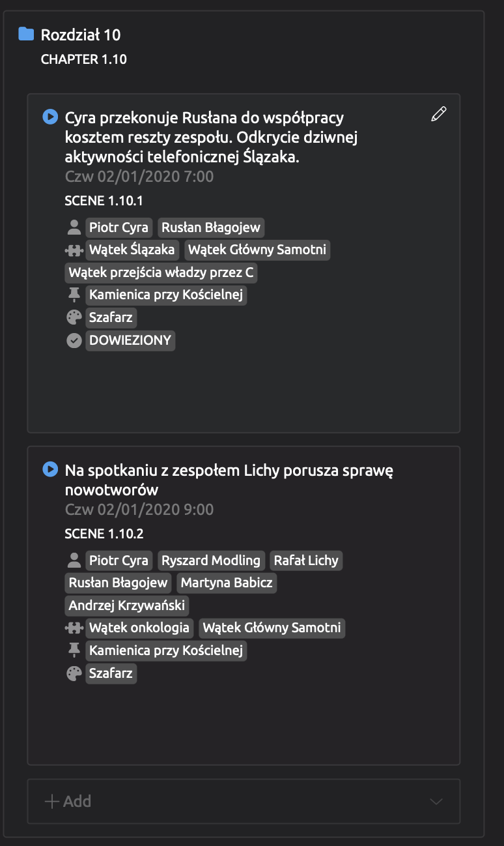The height and width of the screenshot is (846, 504).
Task: Click the Rozdział 10 chapter title
Action: 81,35
